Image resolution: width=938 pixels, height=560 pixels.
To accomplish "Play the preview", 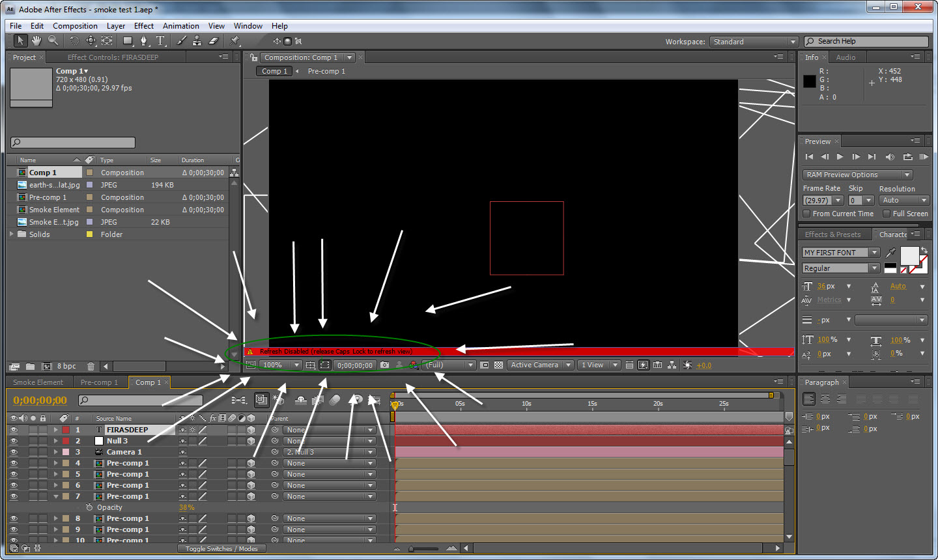I will coord(840,156).
